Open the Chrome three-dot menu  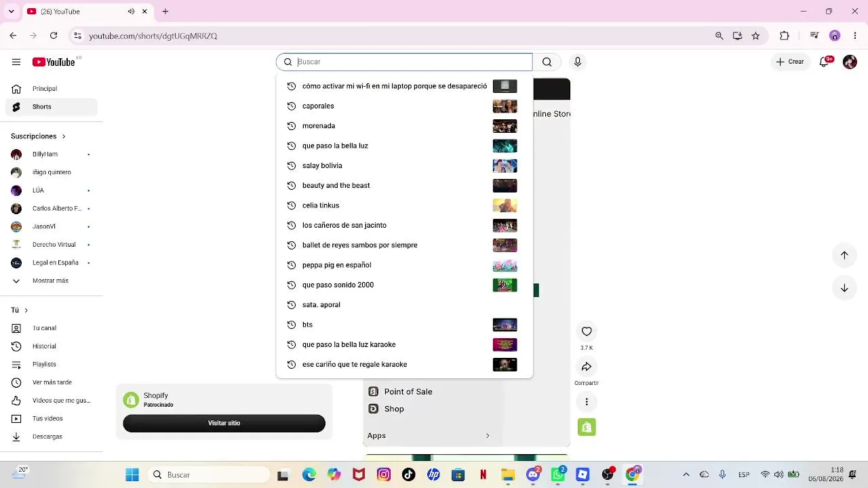coord(854,36)
